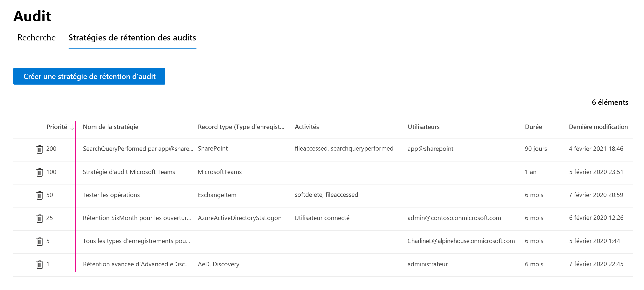Click priority value 100

pos(51,172)
